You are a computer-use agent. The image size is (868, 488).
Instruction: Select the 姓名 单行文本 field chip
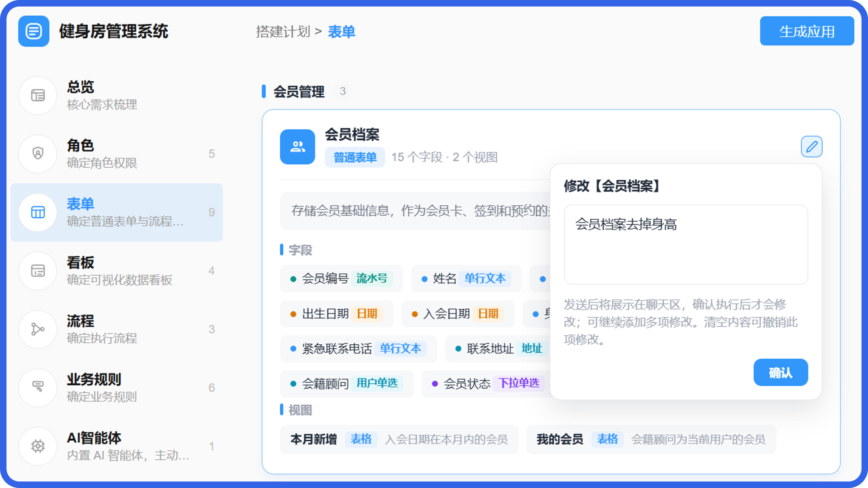[466, 279]
